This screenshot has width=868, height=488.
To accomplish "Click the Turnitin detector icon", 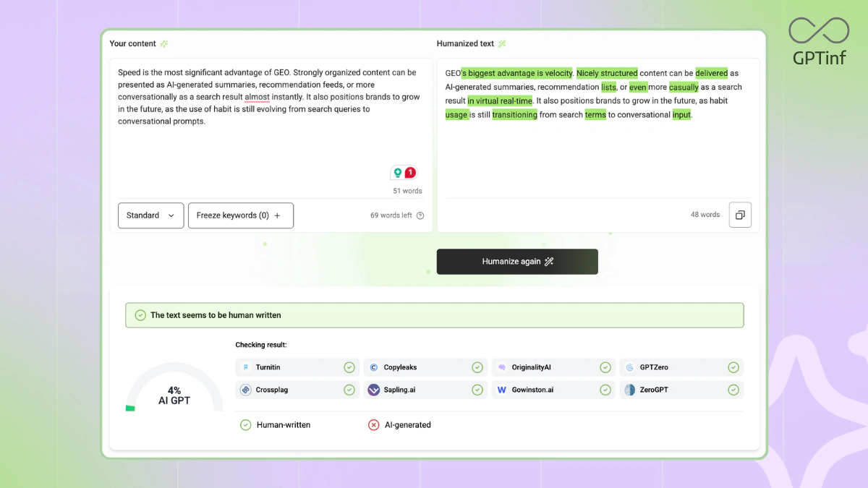I will coord(246,367).
